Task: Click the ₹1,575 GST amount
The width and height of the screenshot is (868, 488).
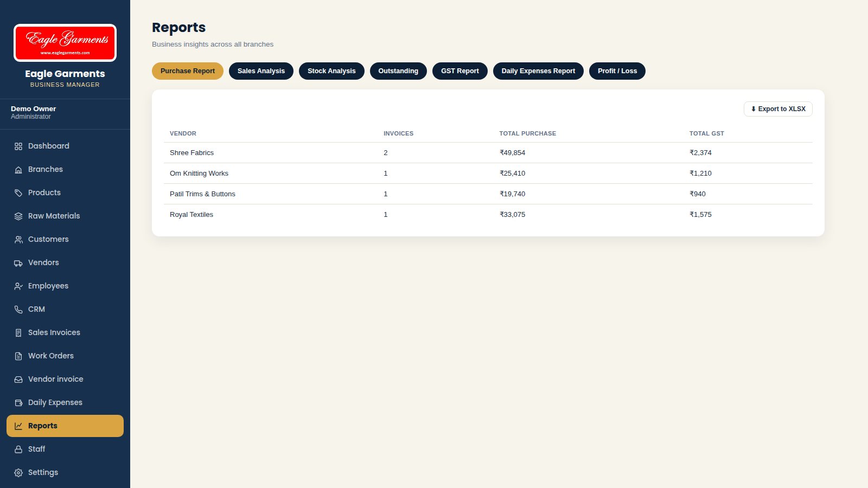Action: (700, 215)
